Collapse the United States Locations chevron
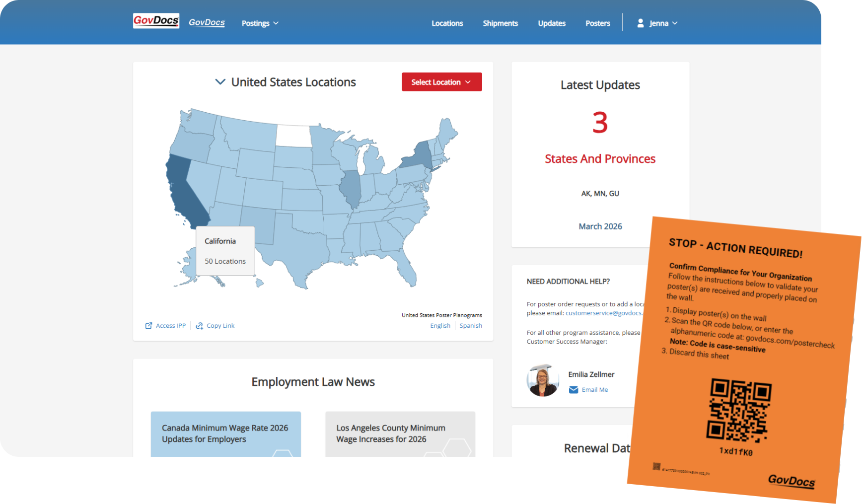The width and height of the screenshot is (866, 504). click(x=220, y=82)
